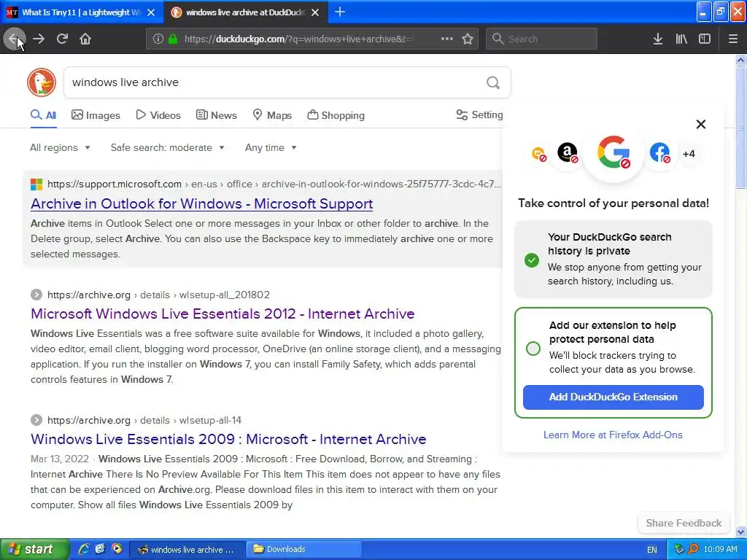Go back with the browser back arrow

(x=15, y=39)
